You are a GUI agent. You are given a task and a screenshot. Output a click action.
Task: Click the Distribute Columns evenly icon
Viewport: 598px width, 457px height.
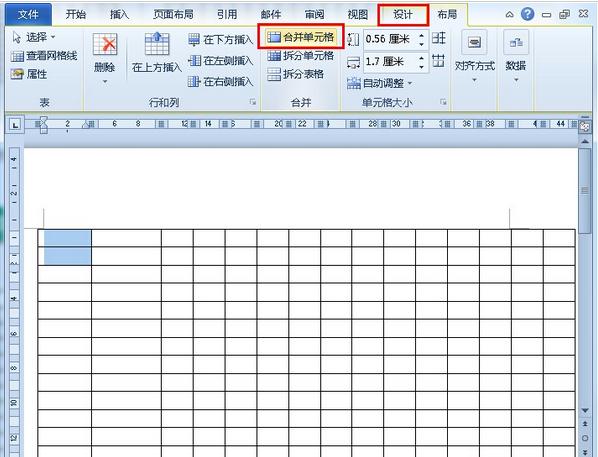tap(439, 61)
